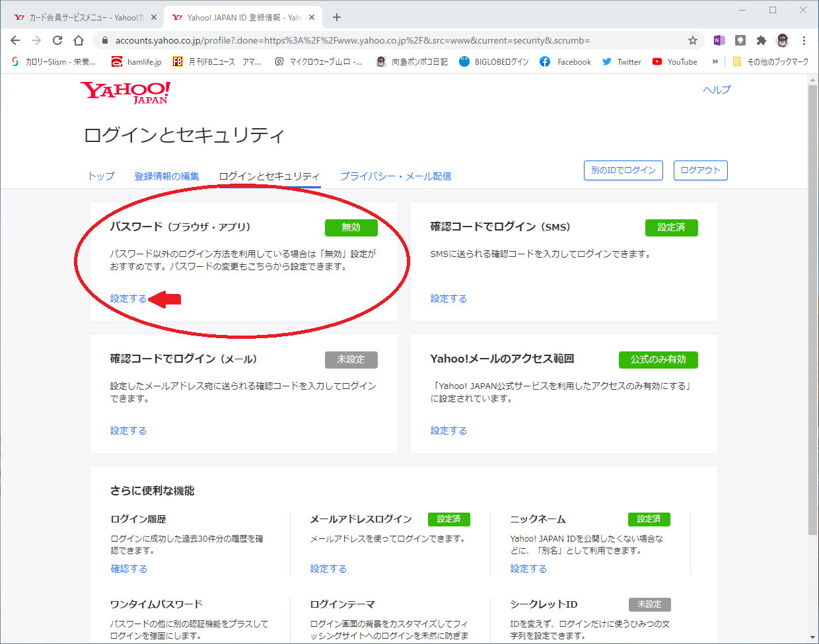
Task: Click 設定済 badge on SMS card
Action: [x=672, y=227]
